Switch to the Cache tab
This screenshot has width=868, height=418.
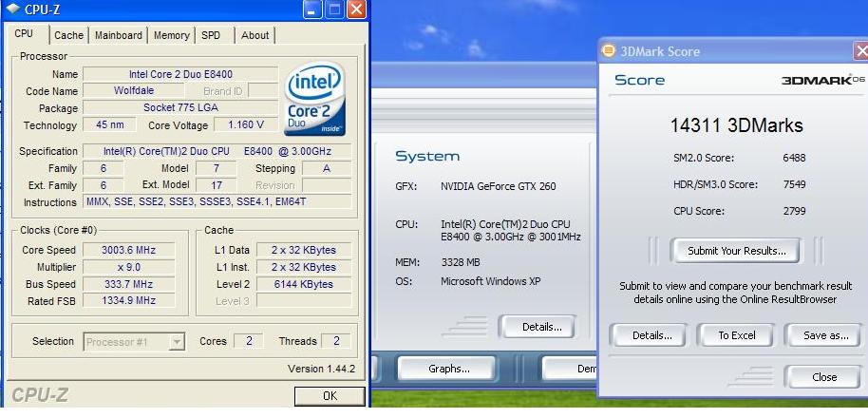(x=68, y=35)
